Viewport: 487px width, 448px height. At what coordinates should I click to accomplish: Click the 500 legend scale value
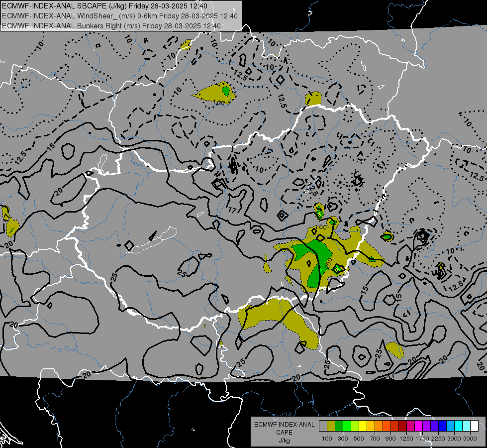pyautogui.click(x=359, y=439)
